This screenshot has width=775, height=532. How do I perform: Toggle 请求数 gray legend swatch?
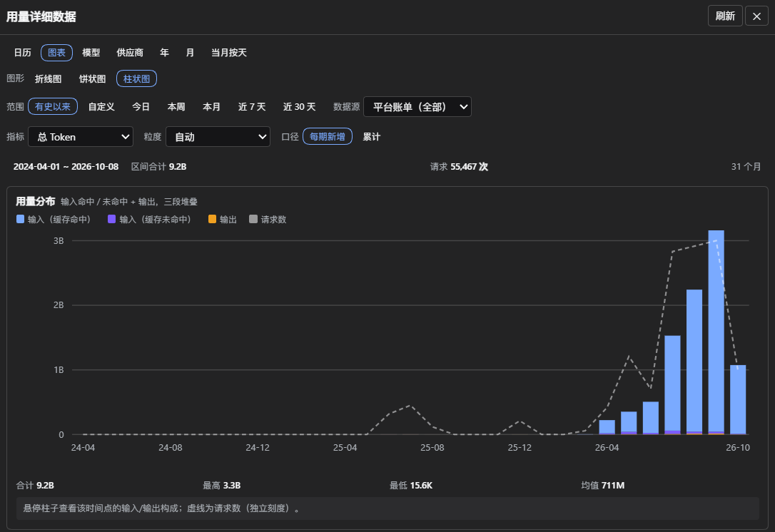pos(253,219)
